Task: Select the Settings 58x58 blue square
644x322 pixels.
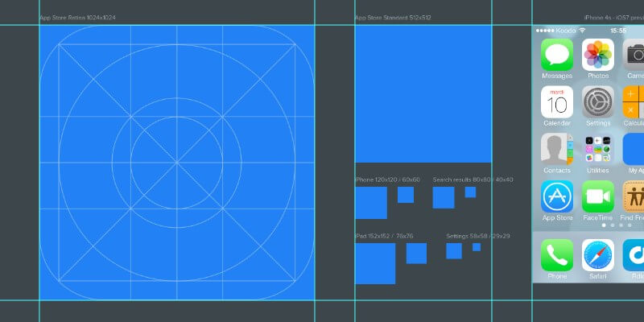Action: [454, 251]
